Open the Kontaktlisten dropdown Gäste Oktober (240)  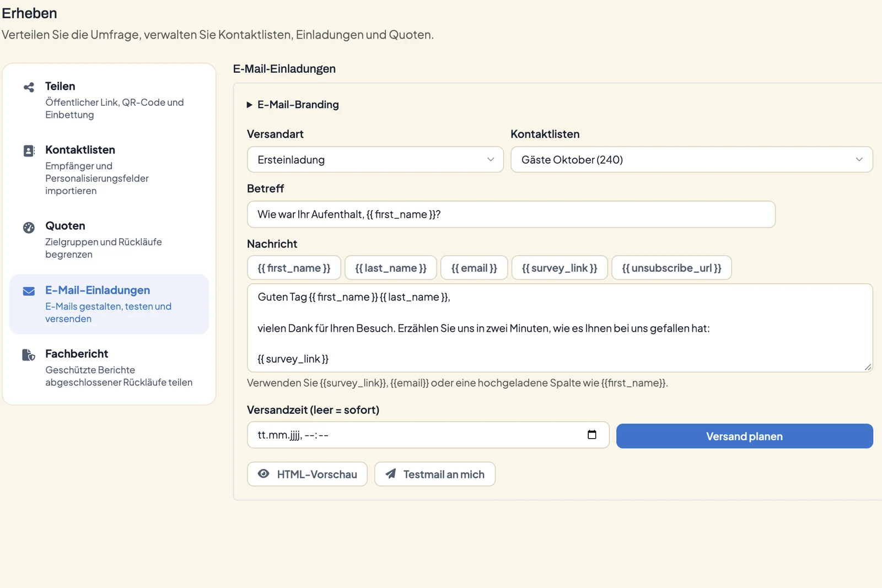(692, 160)
